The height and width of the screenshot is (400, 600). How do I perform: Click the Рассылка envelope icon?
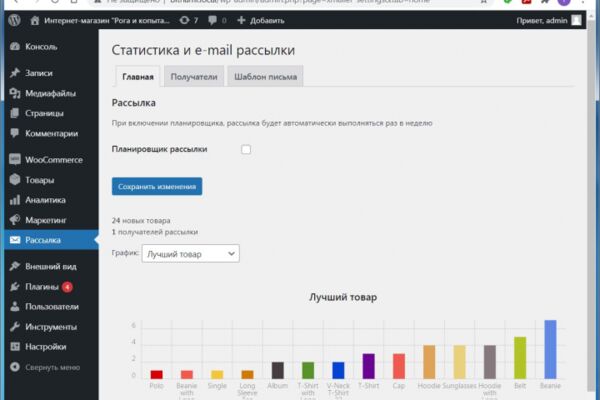click(x=15, y=240)
